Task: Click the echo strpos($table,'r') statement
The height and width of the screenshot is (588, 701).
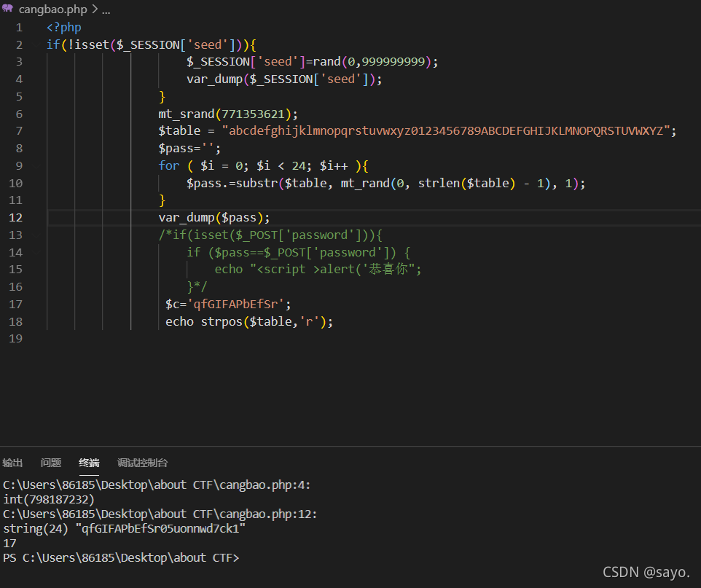Action: coord(249,322)
